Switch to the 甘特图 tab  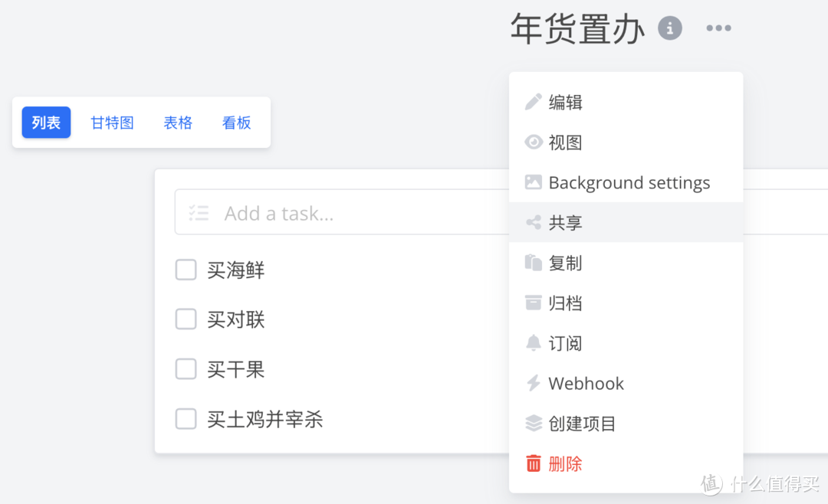pyautogui.click(x=111, y=123)
